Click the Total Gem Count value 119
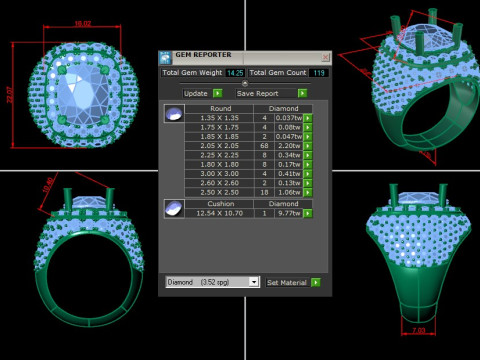 pyautogui.click(x=319, y=73)
